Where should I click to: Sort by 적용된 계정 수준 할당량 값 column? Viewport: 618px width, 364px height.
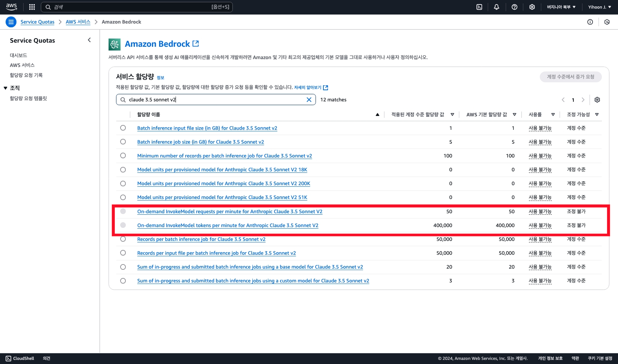(x=452, y=115)
